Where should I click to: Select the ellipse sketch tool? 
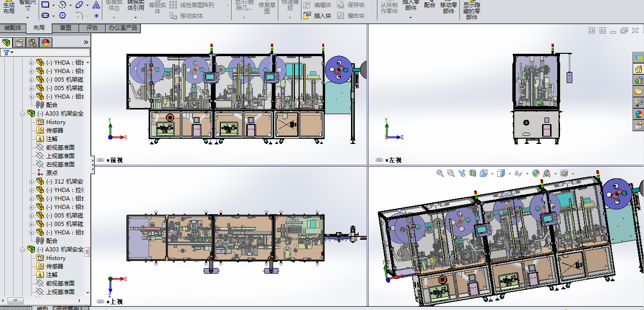[x=79, y=5]
